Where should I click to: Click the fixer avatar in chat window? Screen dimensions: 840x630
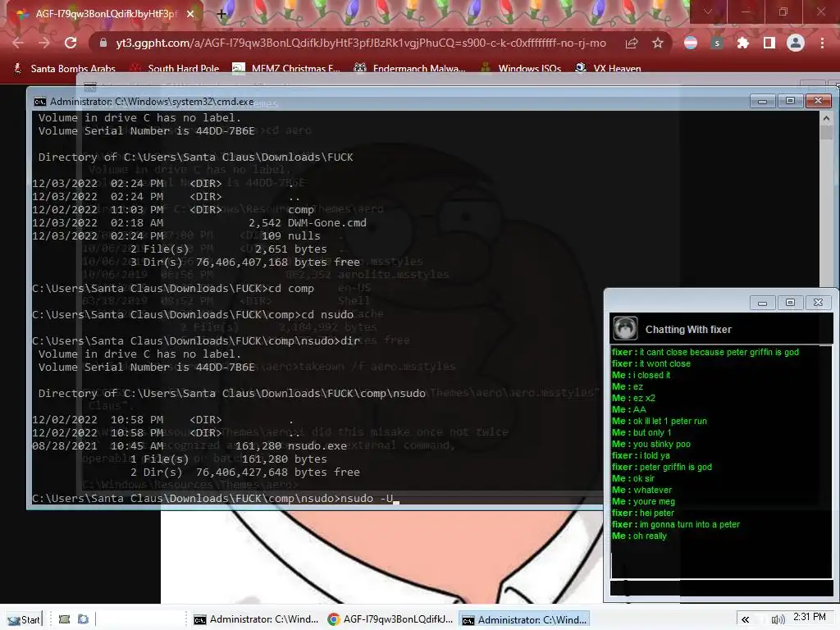[x=624, y=328]
